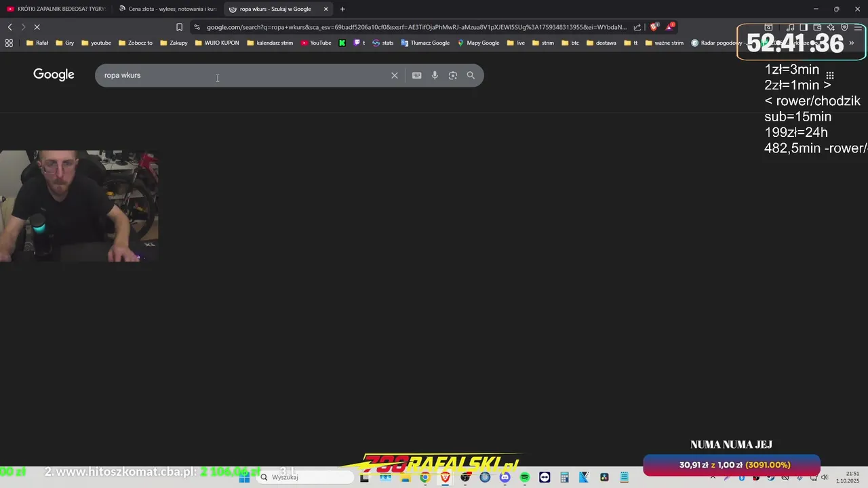868x488 pixels.
Task: Submit search with magnifier icon
Action: [471, 75]
